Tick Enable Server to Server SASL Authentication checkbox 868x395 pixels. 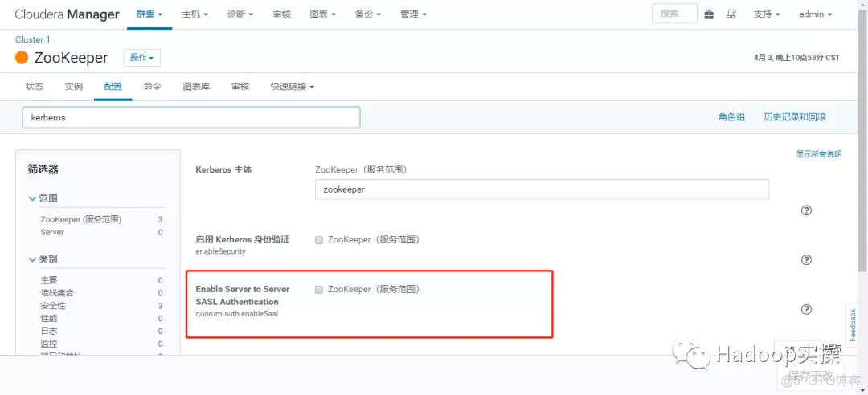319,289
